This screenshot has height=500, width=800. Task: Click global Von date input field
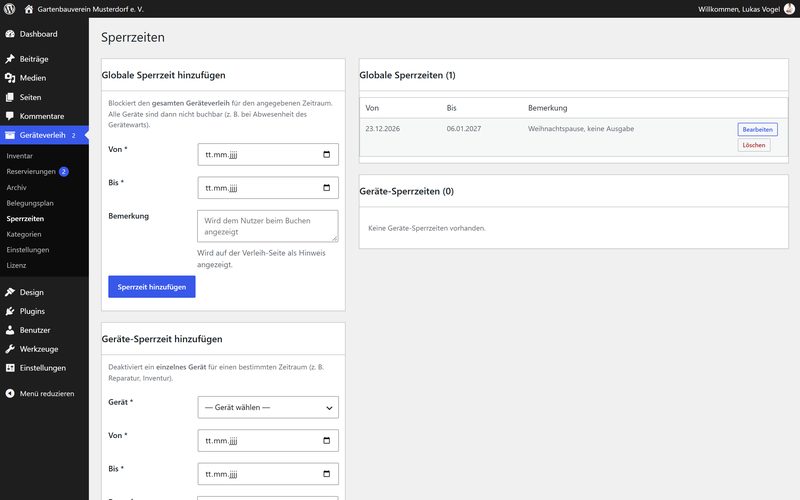click(268, 155)
